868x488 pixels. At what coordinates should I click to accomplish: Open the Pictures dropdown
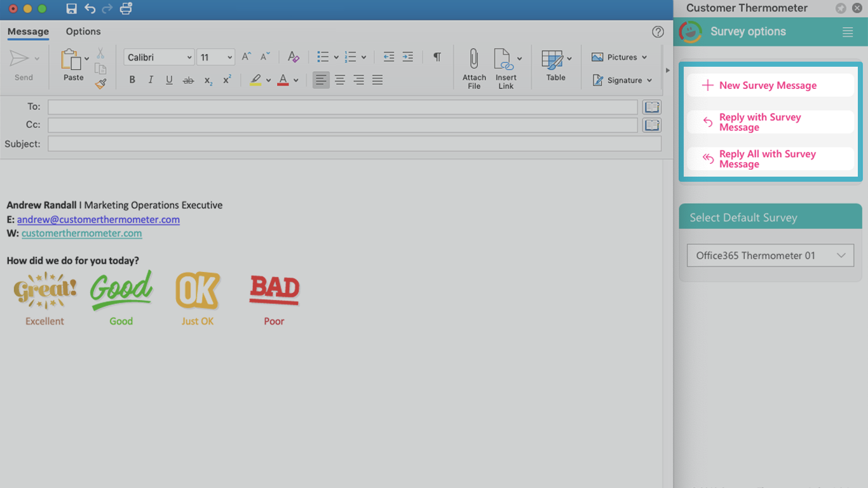pyautogui.click(x=619, y=57)
